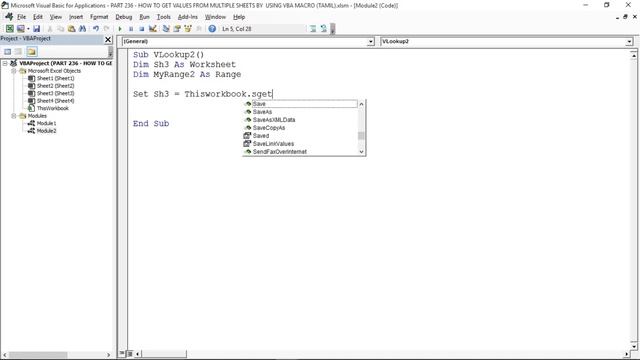
Task: Click the Redo arrow icon
Action: (x=107, y=29)
